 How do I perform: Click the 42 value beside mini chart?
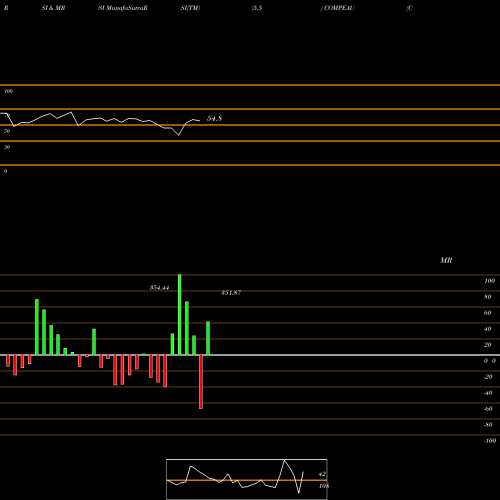coord(322,474)
